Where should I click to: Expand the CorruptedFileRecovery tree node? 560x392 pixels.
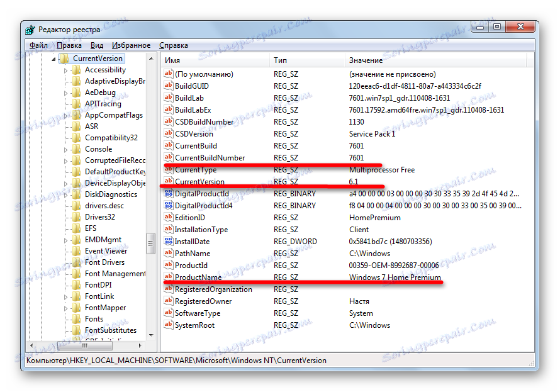click(x=65, y=161)
